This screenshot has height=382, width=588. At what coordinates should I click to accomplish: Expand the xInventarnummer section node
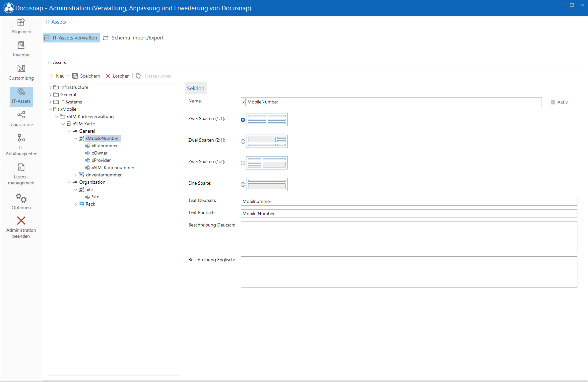(76, 175)
